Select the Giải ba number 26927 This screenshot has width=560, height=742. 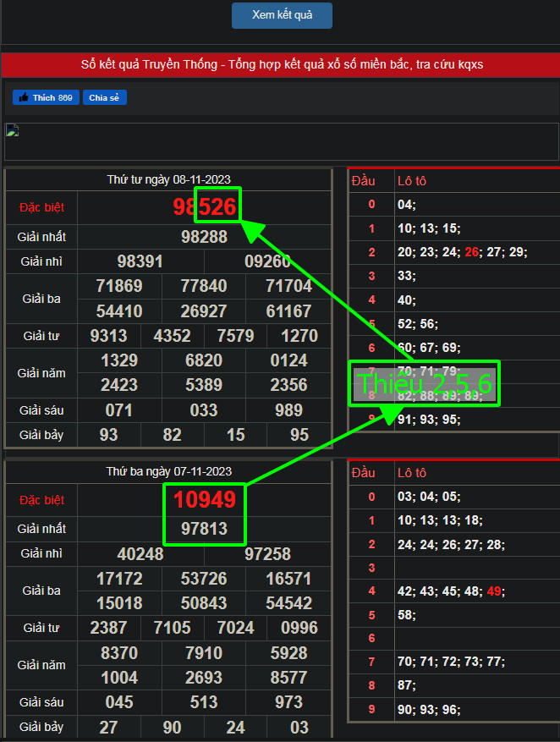coord(204,311)
